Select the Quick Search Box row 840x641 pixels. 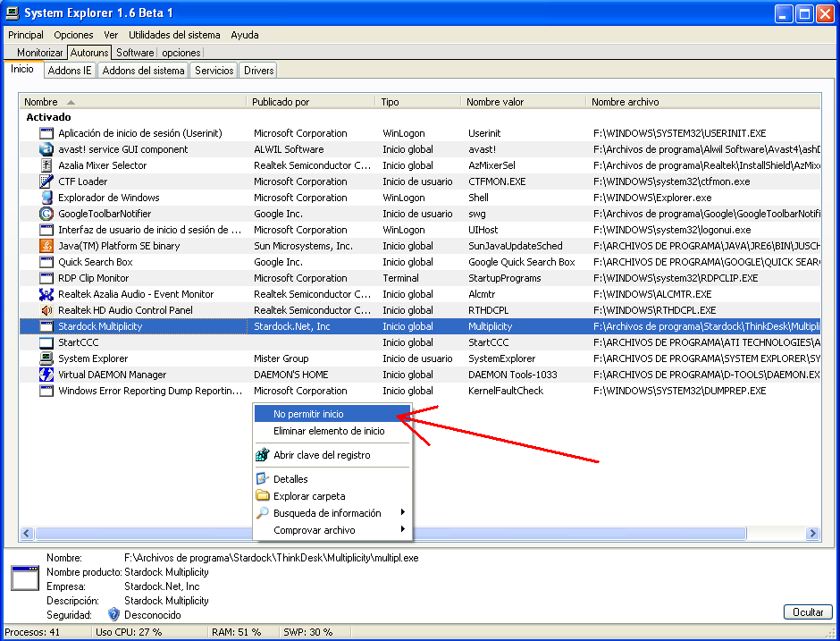(420, 262)
